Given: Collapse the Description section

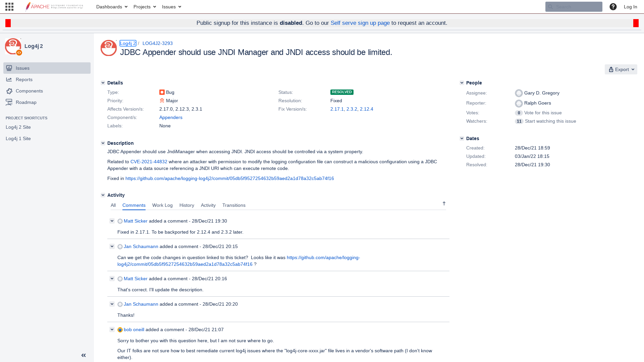Looking at the screenshot, I should 103,143.
